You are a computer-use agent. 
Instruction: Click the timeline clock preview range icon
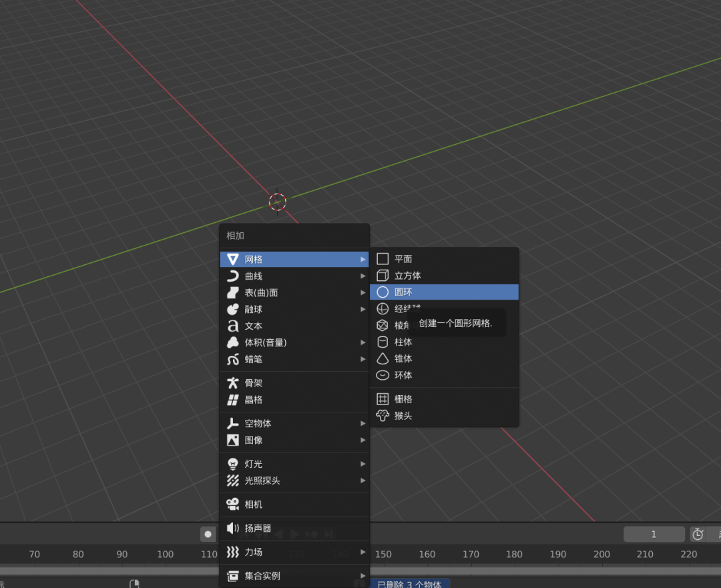[x=698, y=534]
